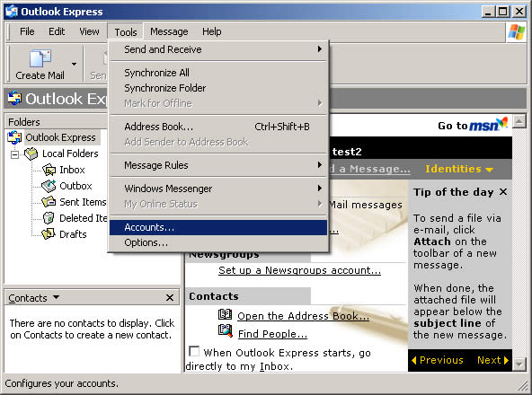
Task: Choose Accounts... from Tools menu
Action: coord(218,227)
